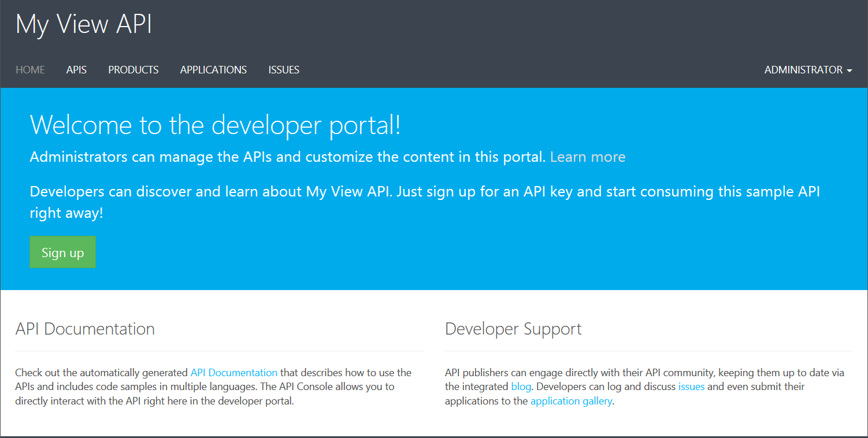This screenshot has height=438, width=868.
Task: Open the ISSUES navigation item
Action: pyautogui.click(x=284, y=70)
